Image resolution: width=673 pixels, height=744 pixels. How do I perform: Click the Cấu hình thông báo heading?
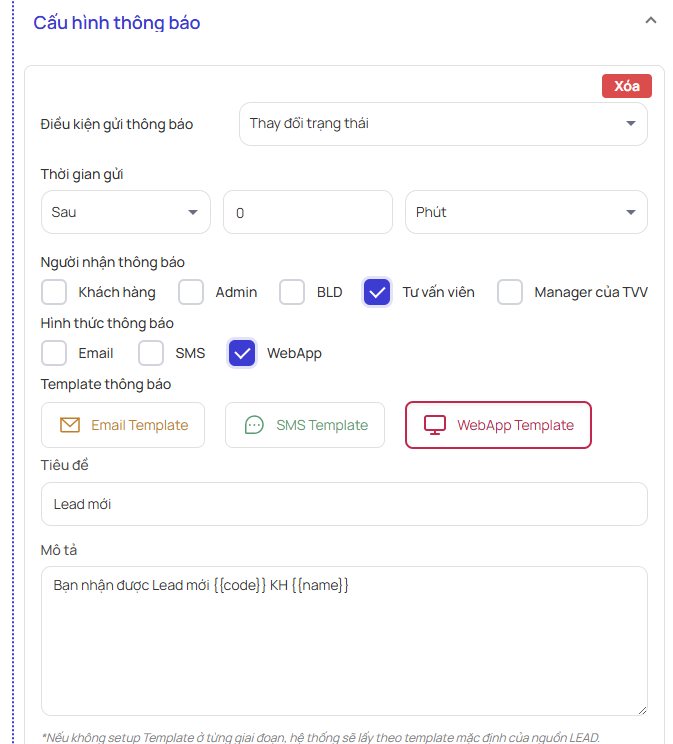pos(117,23)
